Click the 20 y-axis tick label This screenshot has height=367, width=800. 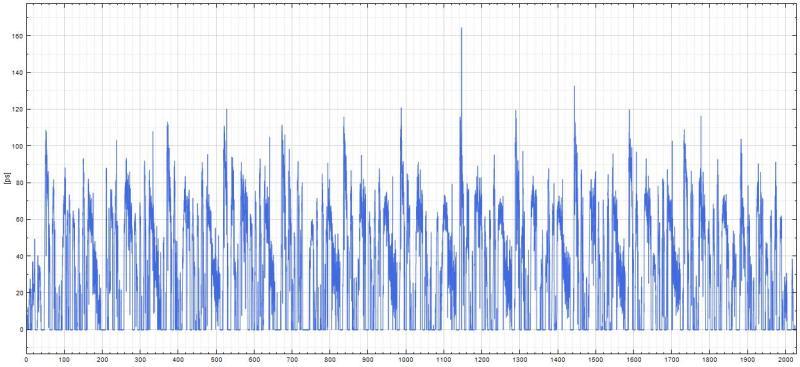[19, 293]
